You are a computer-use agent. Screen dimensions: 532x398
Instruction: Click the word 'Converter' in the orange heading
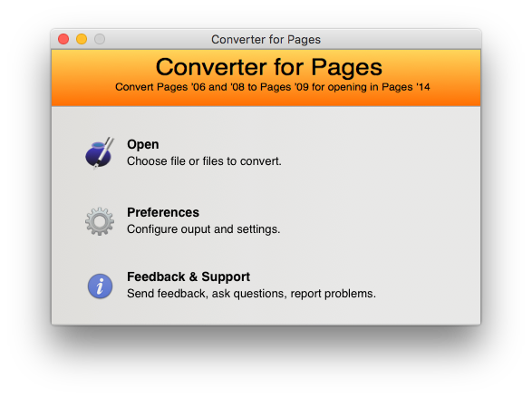coord(212,67)
